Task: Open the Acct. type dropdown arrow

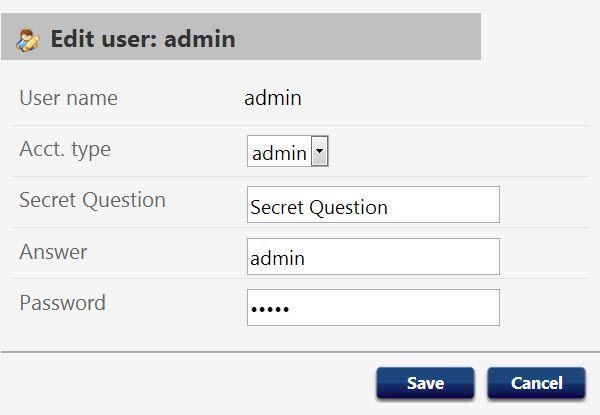Action: click(320, 151)
